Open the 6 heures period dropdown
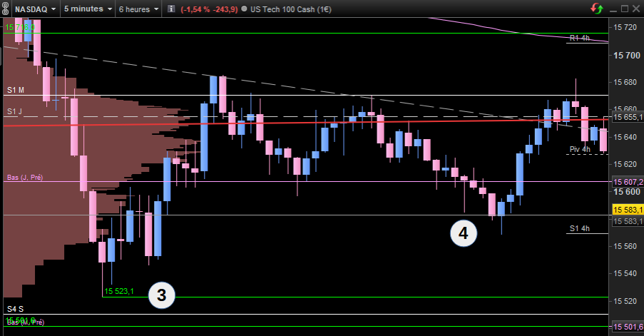The height and width of the screenshot is (336, 644). [138, 9]
